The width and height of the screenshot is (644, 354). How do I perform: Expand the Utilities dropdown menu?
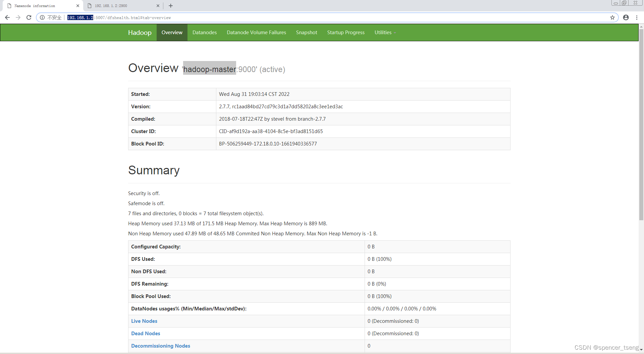click(x=384, y=32)
